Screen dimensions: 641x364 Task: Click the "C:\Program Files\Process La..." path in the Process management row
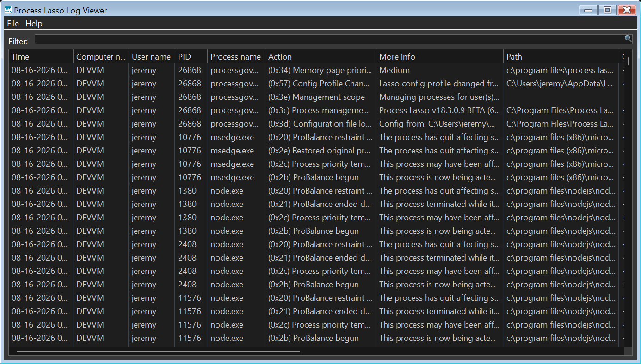tap(560, 110)
